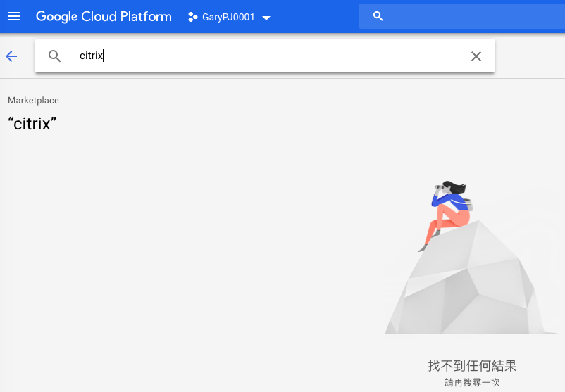
Task: Select the "citrix" results heading
Action: tap(32, 124)
